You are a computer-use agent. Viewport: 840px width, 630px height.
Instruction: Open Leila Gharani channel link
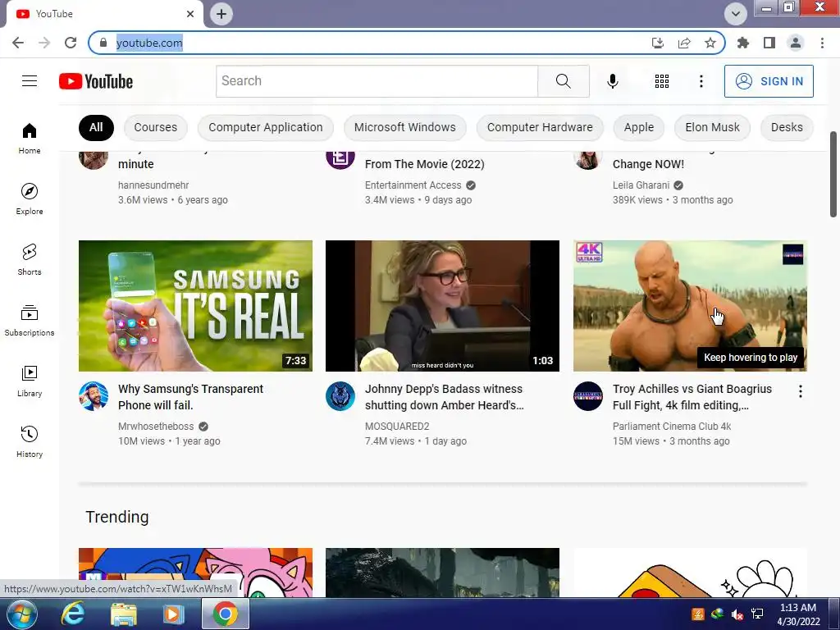(641, 185)
